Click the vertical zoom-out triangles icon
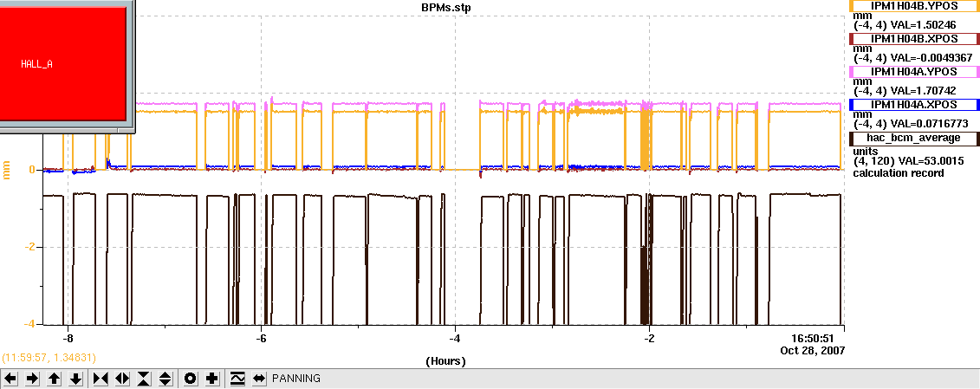Image resolution: width=980 pixels, height=389 pixels. 165,379
